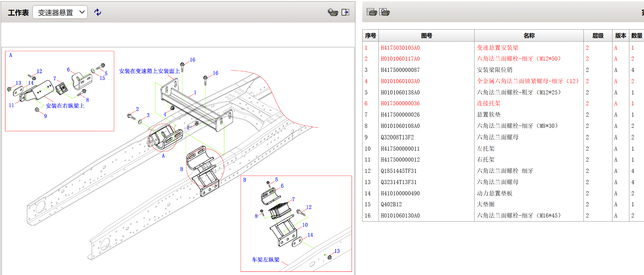The image size is (644, 275).
Task: Click the blue refresh arrows icon
Action: 98,12
